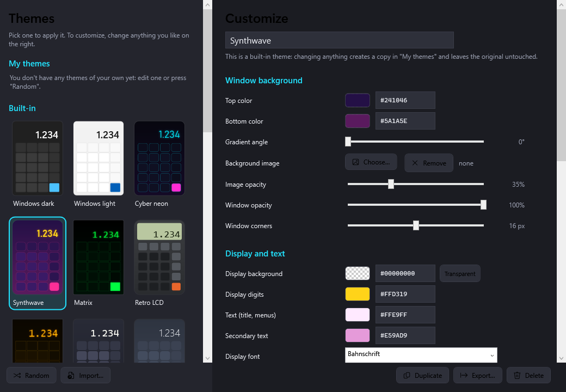Edit the theme name field Synthwave
The width and height of the screenshot is (566, 392).
[339, 40]
